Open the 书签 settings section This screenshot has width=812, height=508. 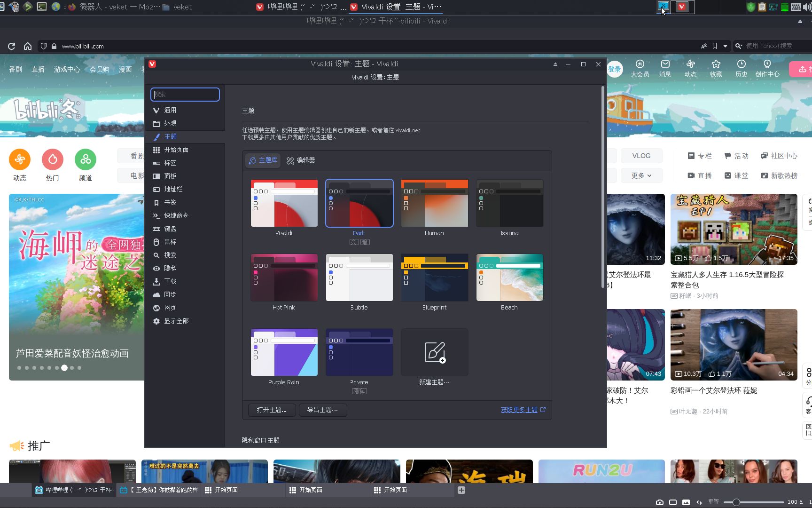[185, 202]
